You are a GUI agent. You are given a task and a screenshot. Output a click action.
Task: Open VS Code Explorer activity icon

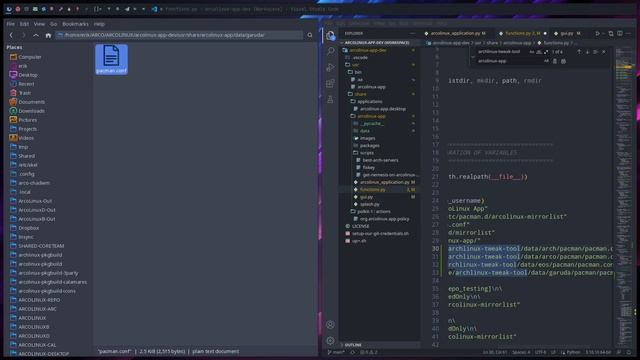331,36
